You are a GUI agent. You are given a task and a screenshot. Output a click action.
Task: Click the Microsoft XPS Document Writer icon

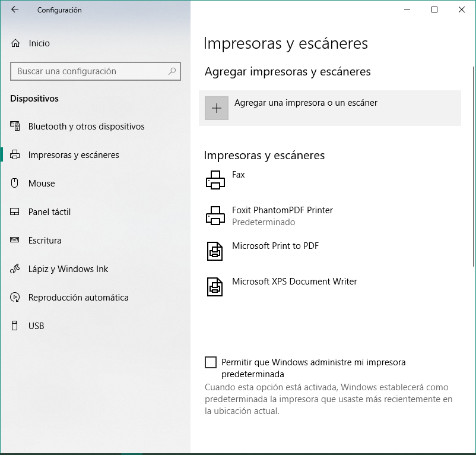[215, 286]
